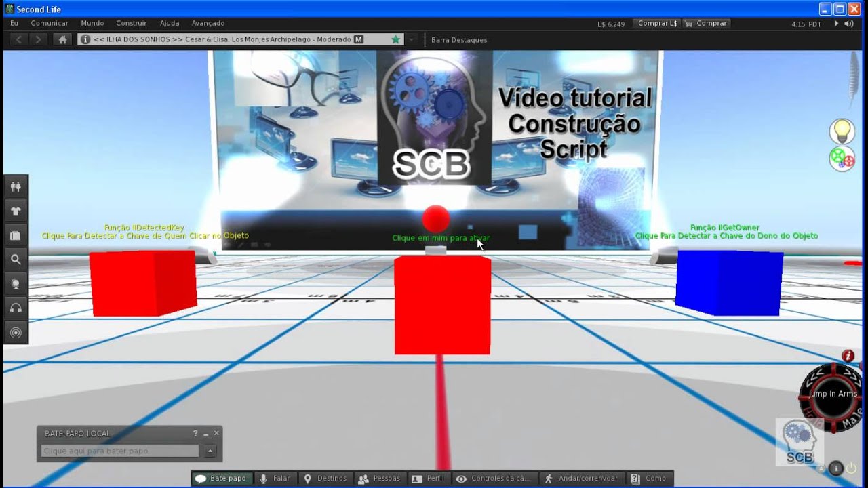This screenshot has width=868, height=488.
Task: Open place info icon in location bar
Action: point(85,39)
